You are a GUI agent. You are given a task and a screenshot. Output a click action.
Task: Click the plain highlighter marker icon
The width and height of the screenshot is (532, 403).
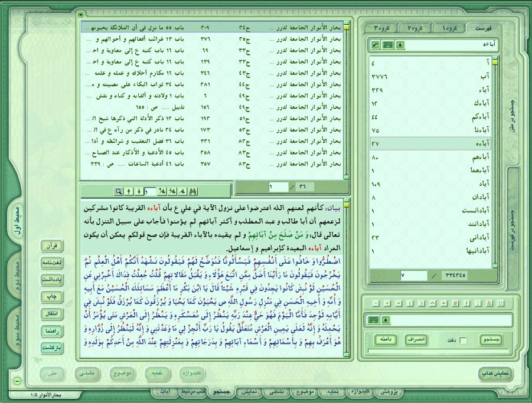(182, 192)
